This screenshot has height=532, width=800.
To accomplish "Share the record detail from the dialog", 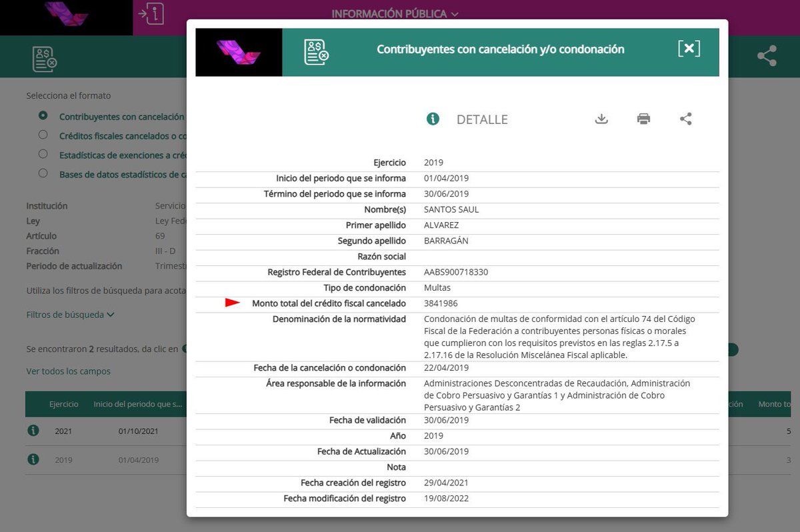I will tap(686, 119).
